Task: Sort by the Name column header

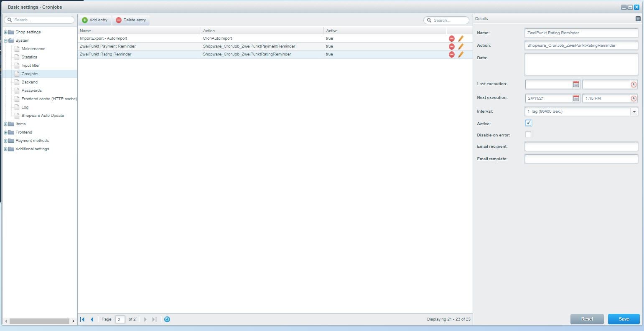Action: [139, 31]
